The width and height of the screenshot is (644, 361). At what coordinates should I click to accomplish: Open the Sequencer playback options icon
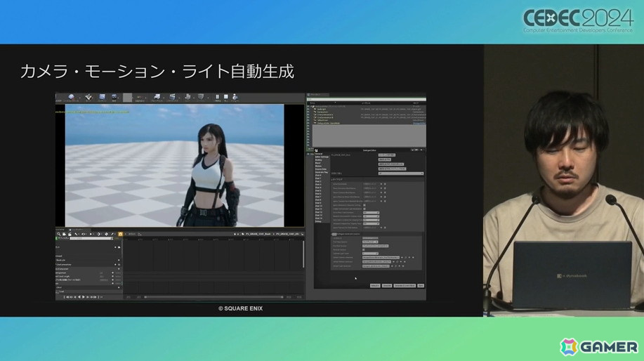point(91,234)
